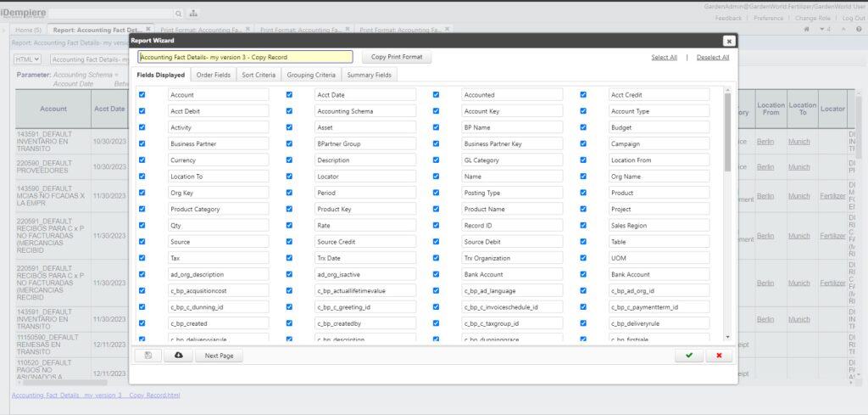Viewport: 868px width, 415px height.
Task: Click the Deselect All link
Action: tap(712, 58)
